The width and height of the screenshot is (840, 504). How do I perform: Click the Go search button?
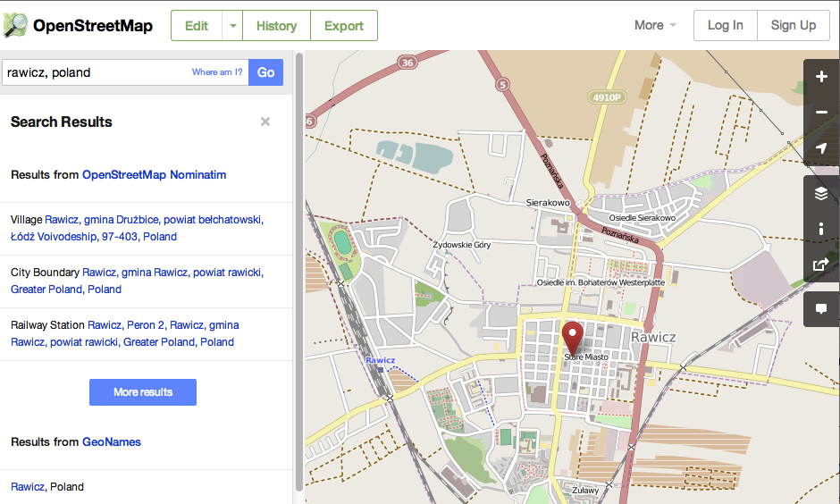265,72
